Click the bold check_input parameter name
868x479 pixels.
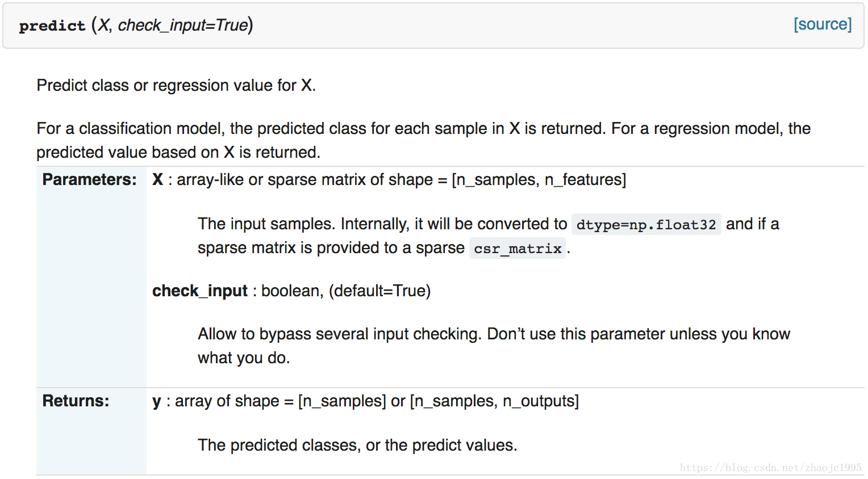pos(200,291)
